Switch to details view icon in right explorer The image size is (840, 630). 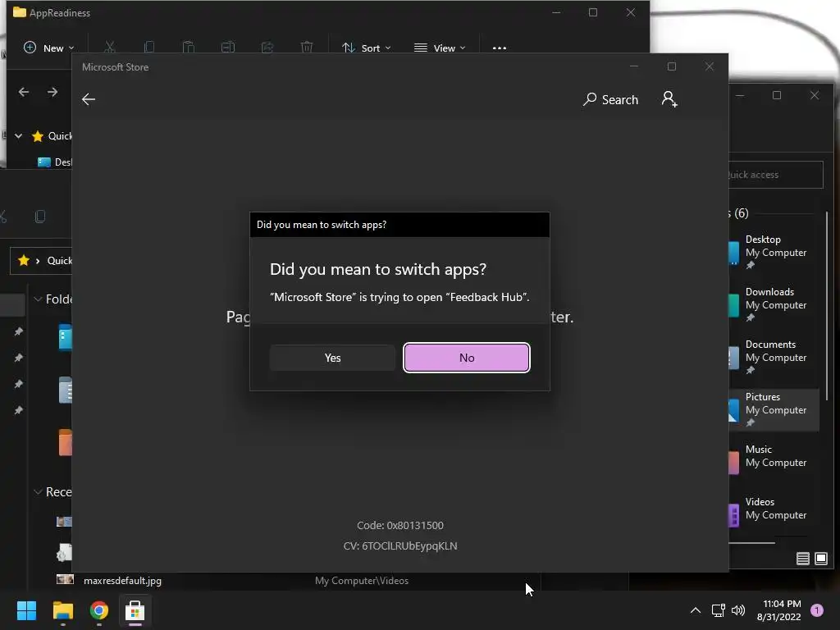[802, 559]
